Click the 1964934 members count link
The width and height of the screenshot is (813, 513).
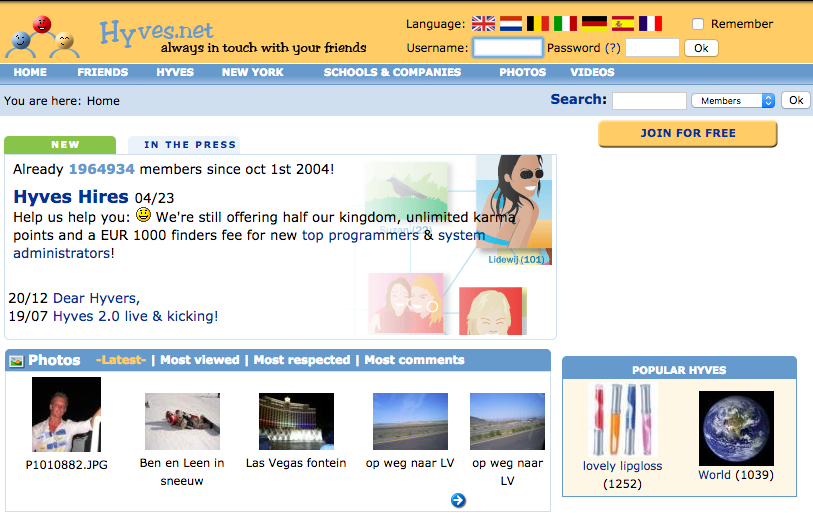[x=102, y=169]
